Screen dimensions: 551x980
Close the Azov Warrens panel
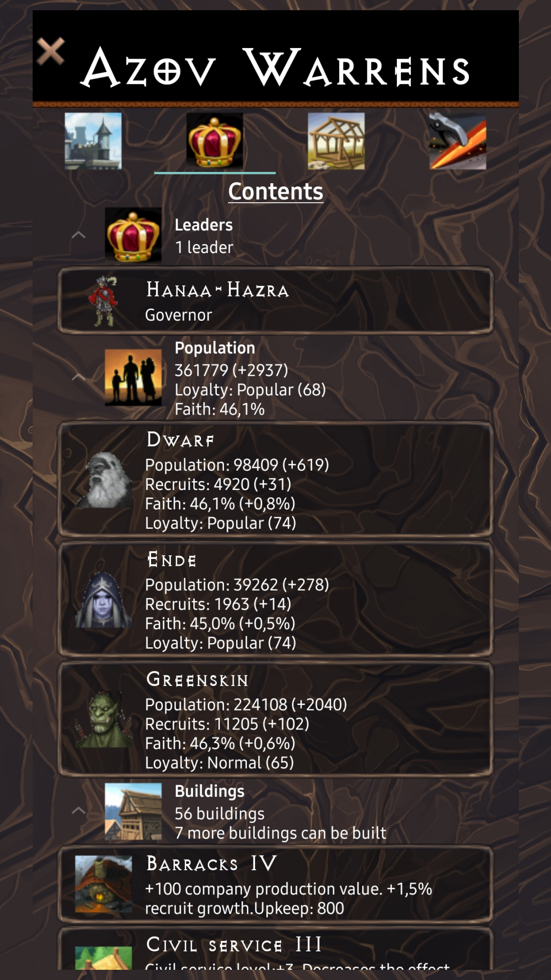(51, 51)
